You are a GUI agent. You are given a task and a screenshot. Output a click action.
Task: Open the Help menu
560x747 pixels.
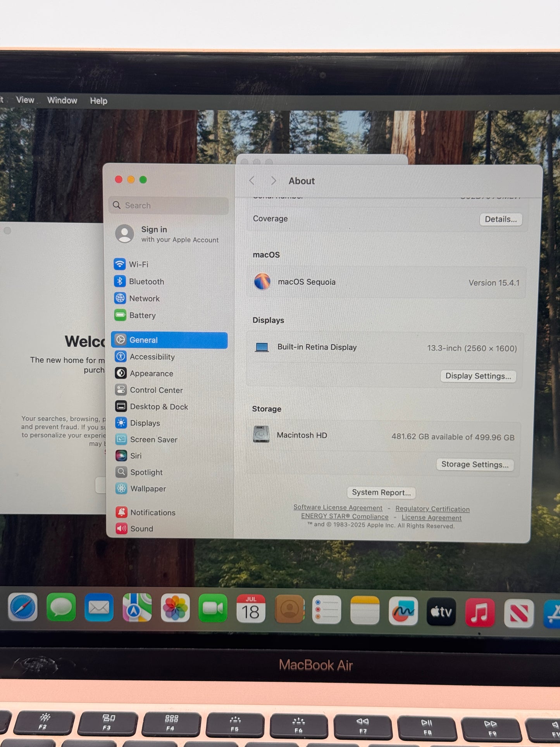(x=98, y=101)
